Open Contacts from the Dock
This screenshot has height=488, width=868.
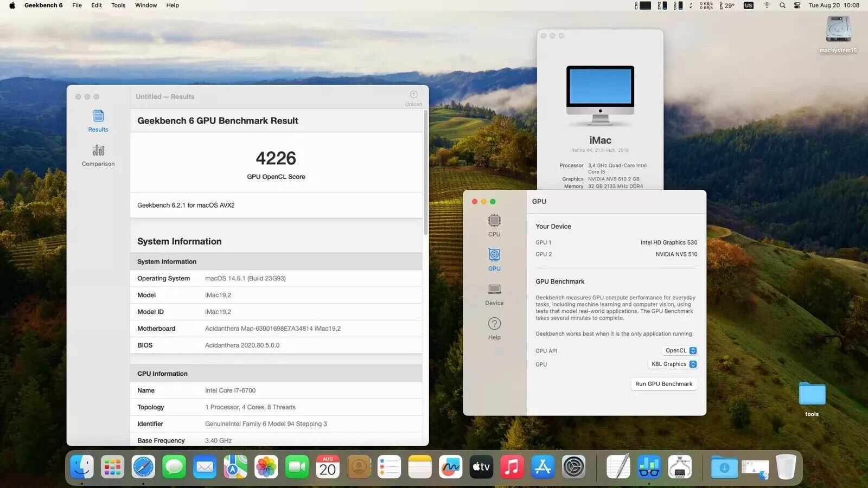pyautogui.click(x=359, y=467)
